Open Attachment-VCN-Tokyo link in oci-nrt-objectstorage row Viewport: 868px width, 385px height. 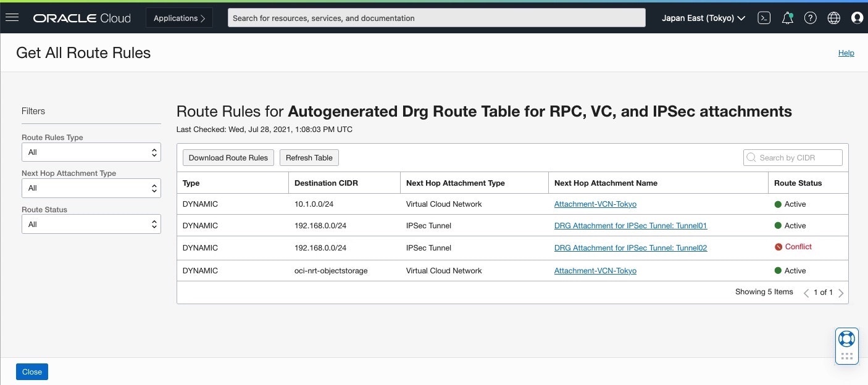595,271
